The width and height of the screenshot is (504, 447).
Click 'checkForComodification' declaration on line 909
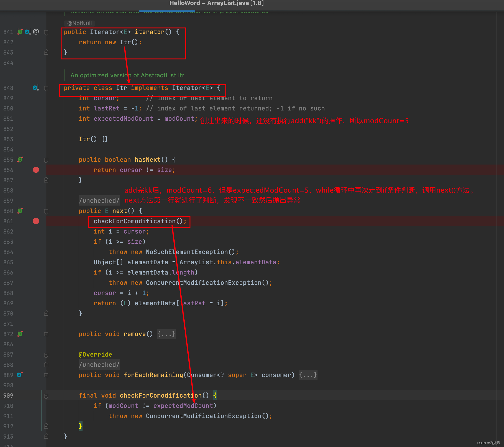point(161,395)
